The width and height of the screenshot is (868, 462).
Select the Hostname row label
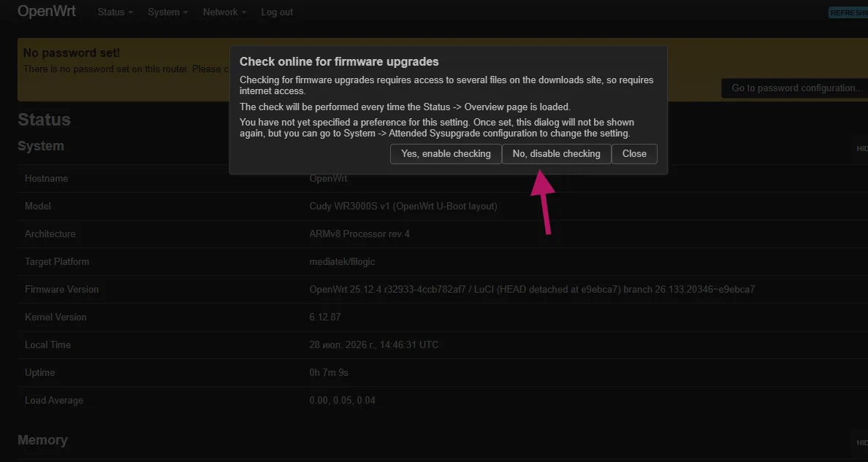[x=47, y=178]
